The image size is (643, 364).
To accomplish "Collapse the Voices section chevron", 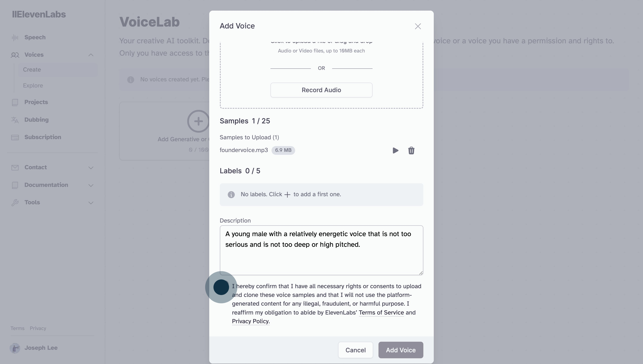I will coord(91,55).
